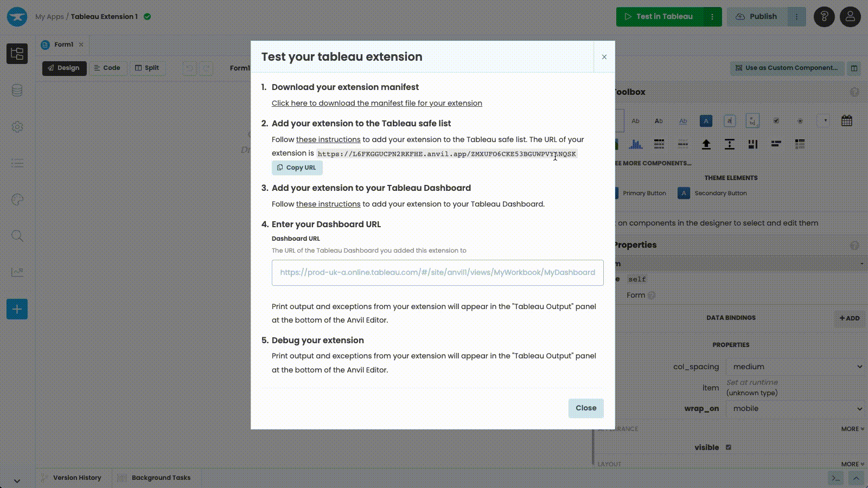Click the Close button in dialog
The width and height of the screenshot is (868, 488).
pyautogui.click(x=586, y=408)
